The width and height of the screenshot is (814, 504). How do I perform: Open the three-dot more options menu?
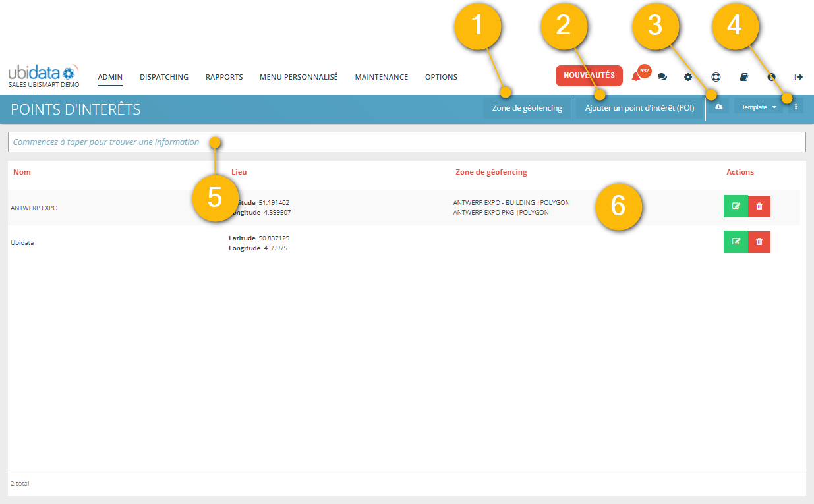pos(796,107)
